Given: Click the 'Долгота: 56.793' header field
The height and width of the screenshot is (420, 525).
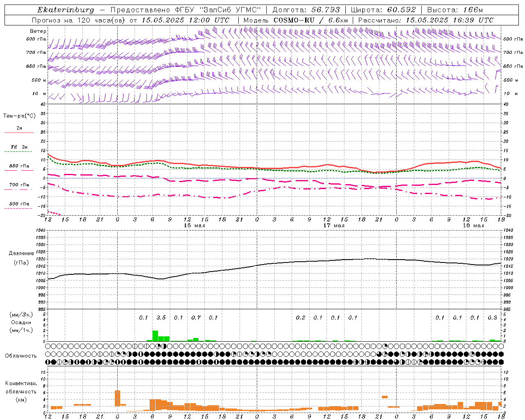Looking at the screenshot, I should pyautogui.click(x=306, y=10).
